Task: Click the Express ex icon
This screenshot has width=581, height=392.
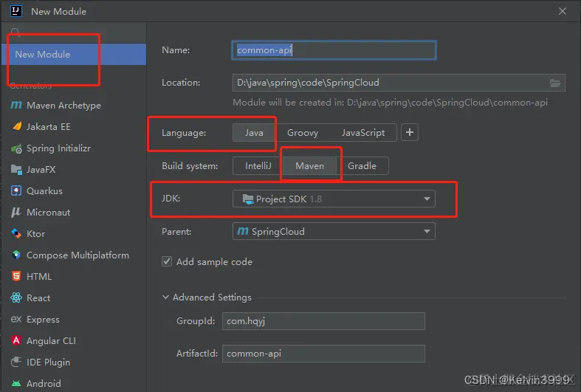Action: 16,319
